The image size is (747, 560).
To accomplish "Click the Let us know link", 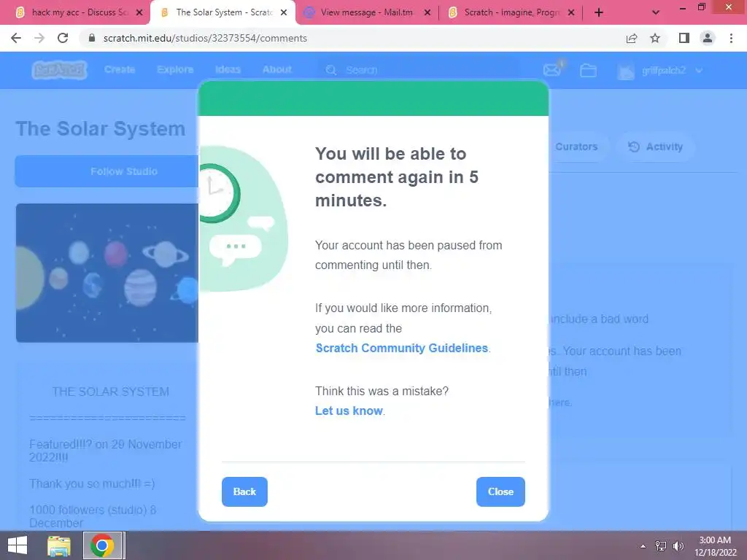I will tap(349, 411).
